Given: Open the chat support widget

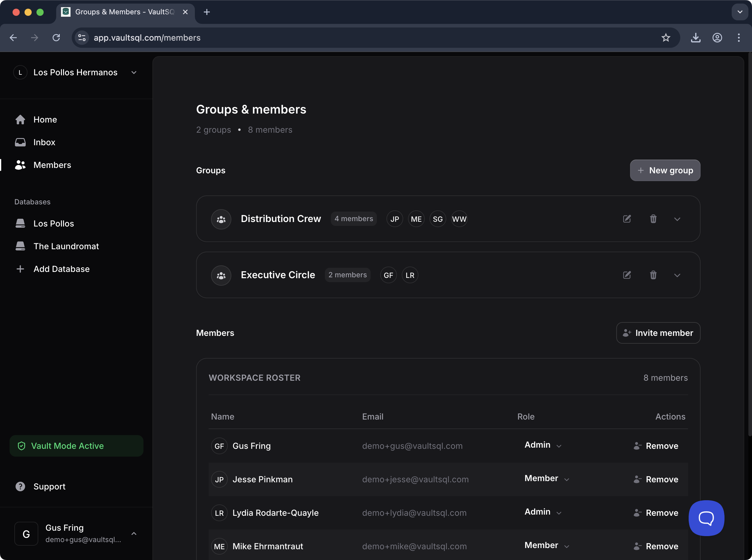Looking at the screenshot, I should (706, 518).
